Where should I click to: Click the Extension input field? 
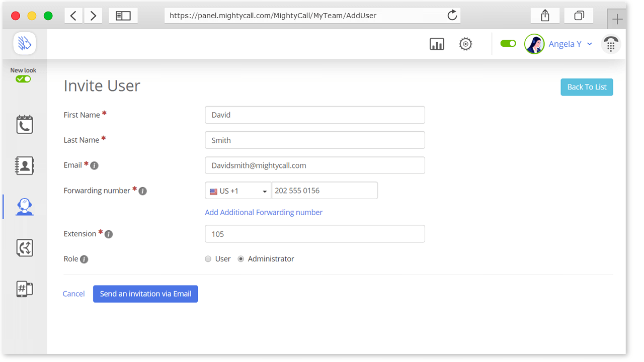point(315,234)
